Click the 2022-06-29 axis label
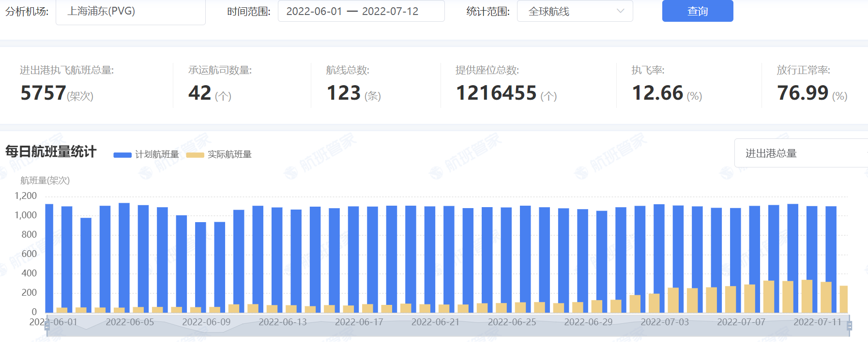Viewport: 868px width, 347px height. (x=588, y=322)
